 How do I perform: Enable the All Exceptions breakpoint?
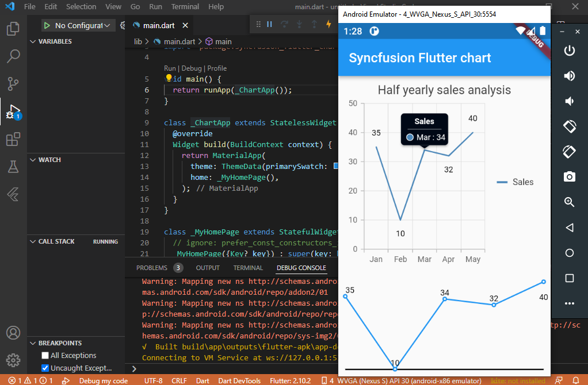(45, 355)
